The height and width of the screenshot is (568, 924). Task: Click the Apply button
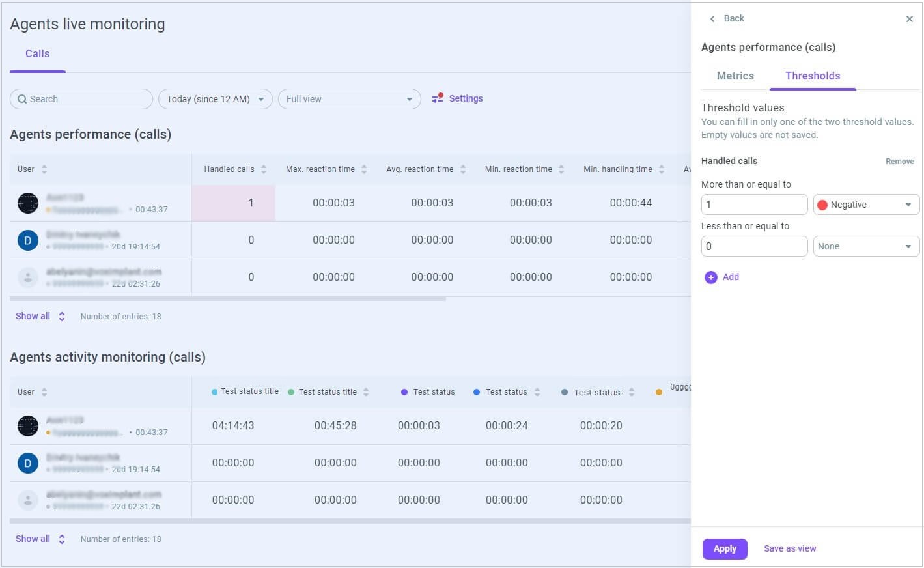725,549
